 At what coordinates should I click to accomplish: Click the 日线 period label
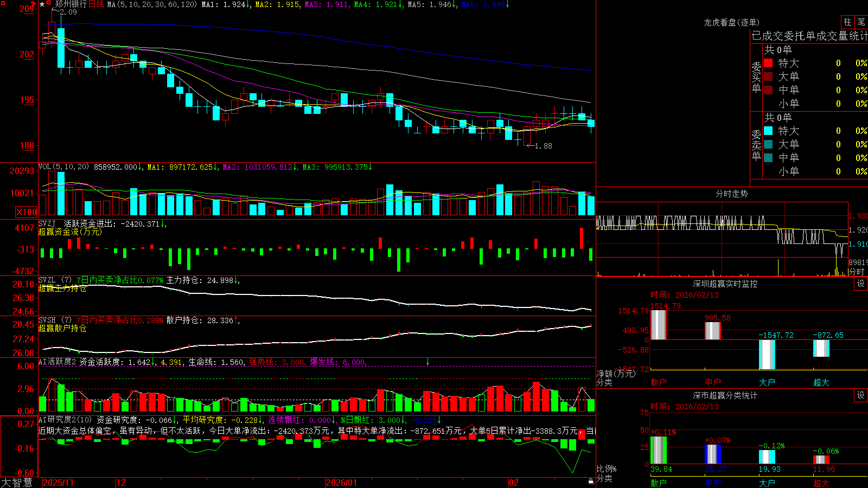point(96,4)
